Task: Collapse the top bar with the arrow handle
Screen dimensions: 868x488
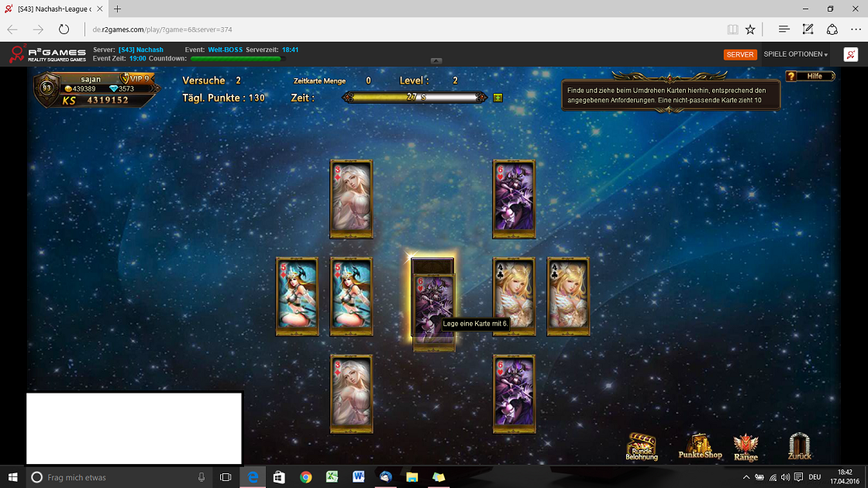Action: (x=436, y=61)
